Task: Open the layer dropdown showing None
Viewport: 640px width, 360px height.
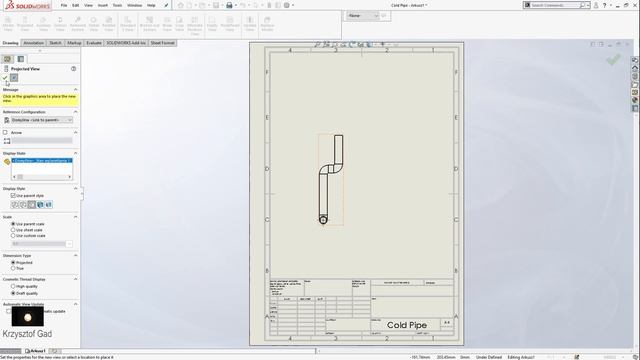Action: click(x=362, y=16)
